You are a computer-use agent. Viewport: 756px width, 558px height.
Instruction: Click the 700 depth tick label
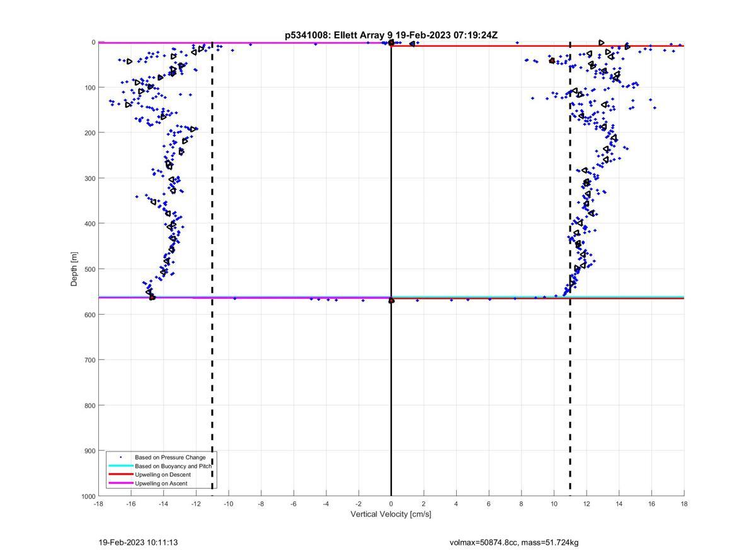[90, 360]
